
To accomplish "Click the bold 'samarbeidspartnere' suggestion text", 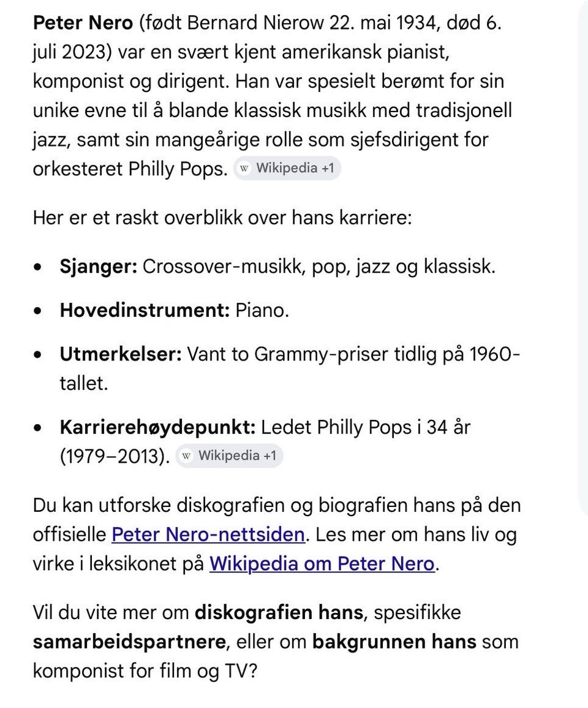I will tap(129, 642).
